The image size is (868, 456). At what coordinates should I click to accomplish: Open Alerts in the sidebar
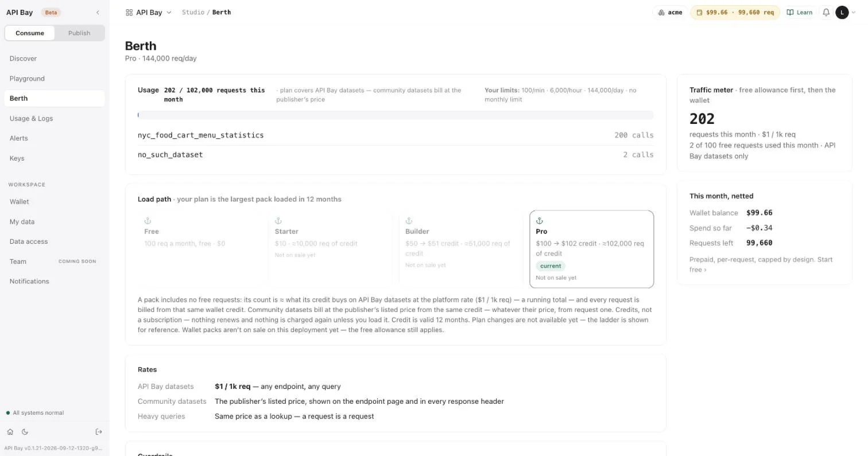tap(55, 138)
